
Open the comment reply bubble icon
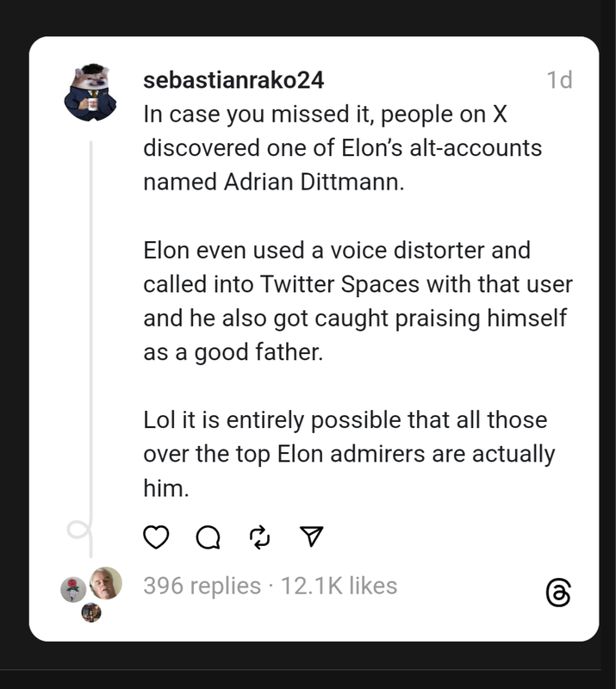click(x=208, y=537)
